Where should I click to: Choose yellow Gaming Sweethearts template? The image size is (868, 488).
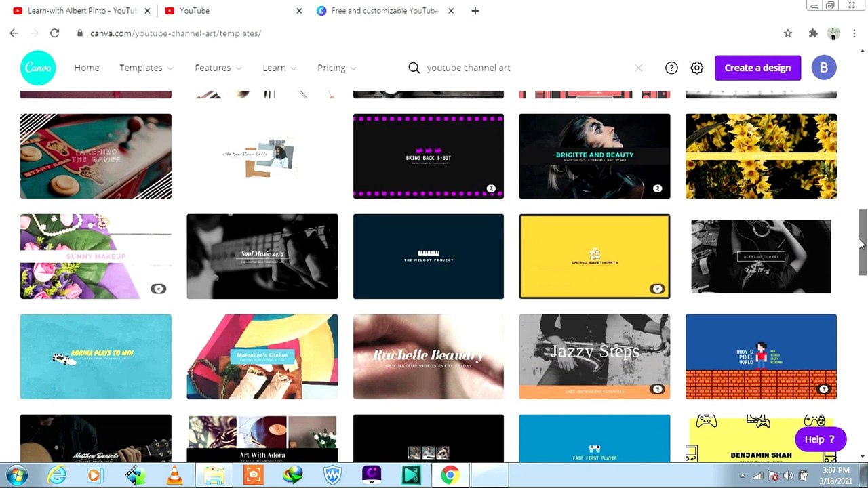point(595,256)
